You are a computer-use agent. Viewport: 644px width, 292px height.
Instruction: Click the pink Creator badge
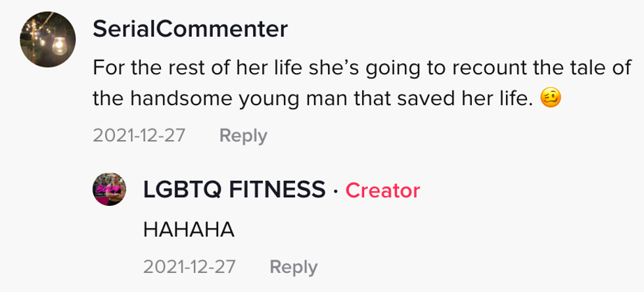(382, 190)
